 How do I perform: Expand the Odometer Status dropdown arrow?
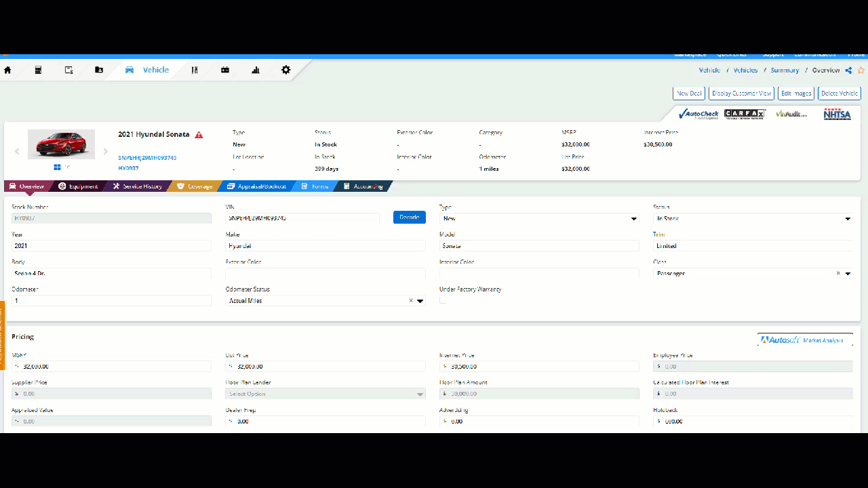(x=420, y=301)
